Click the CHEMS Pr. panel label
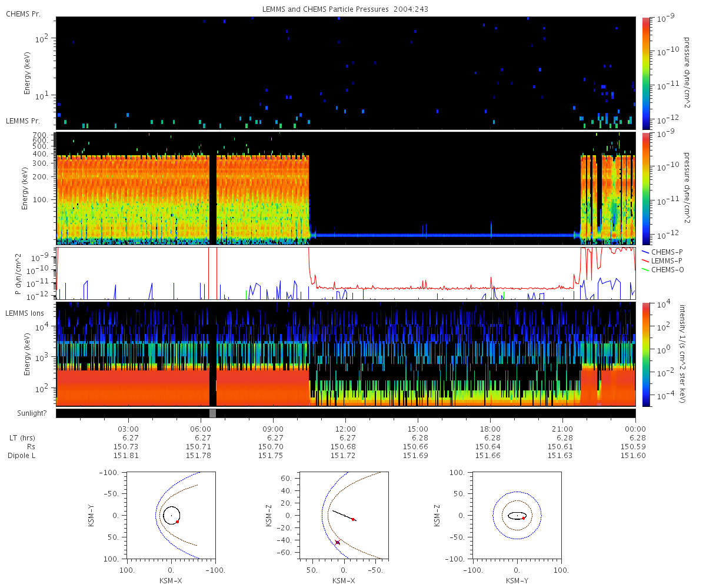The image size is (706, 588). click(x=23, y=14)
